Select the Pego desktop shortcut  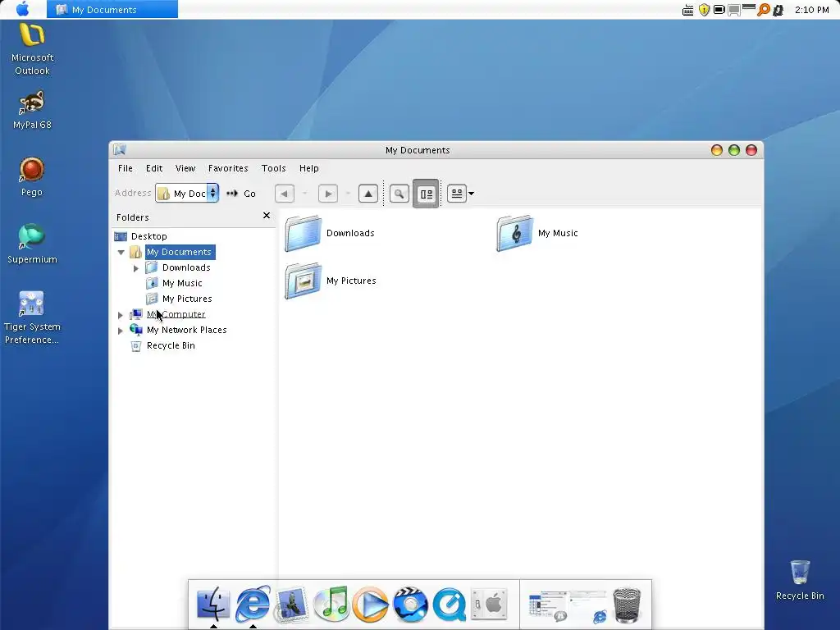32,177
